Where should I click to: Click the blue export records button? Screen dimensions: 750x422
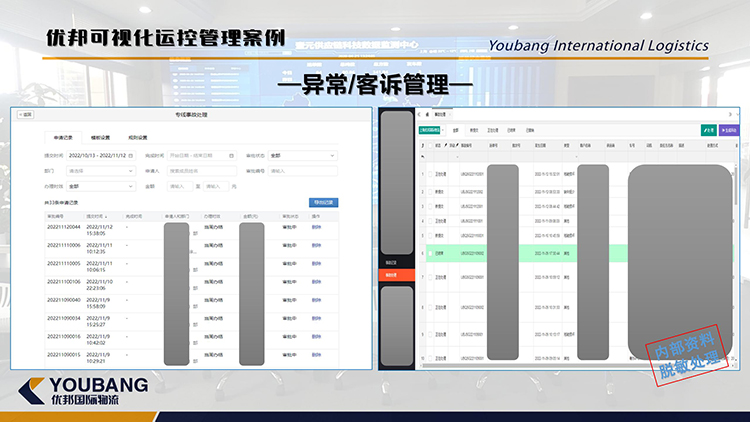(x=323, y=202)
